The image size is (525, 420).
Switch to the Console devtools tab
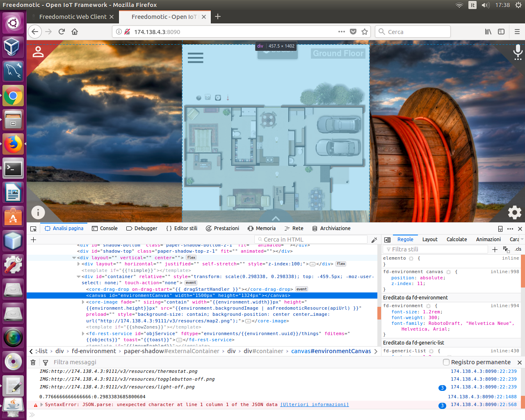105,228
